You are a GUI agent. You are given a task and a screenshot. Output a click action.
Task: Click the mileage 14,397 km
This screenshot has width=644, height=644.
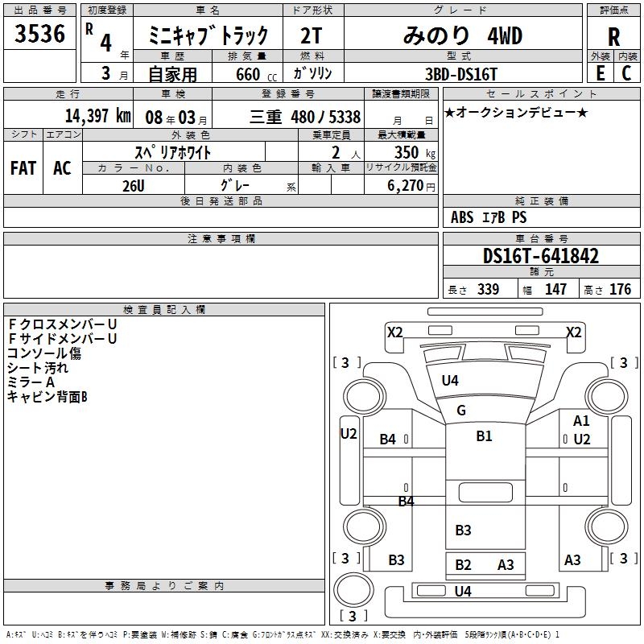[98, 116]
